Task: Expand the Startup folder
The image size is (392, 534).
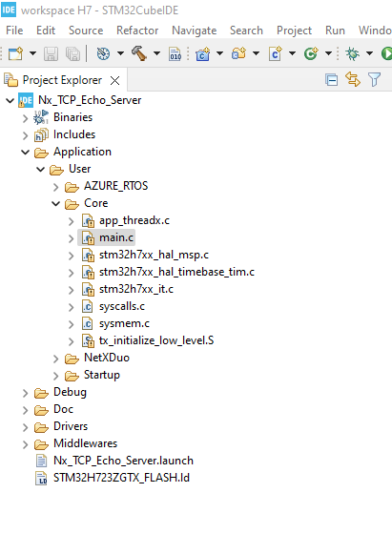Action: tap(56, 376)
